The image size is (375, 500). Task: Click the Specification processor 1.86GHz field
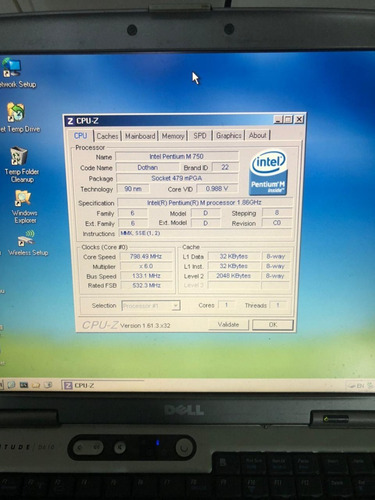click(x=205, y=202)
